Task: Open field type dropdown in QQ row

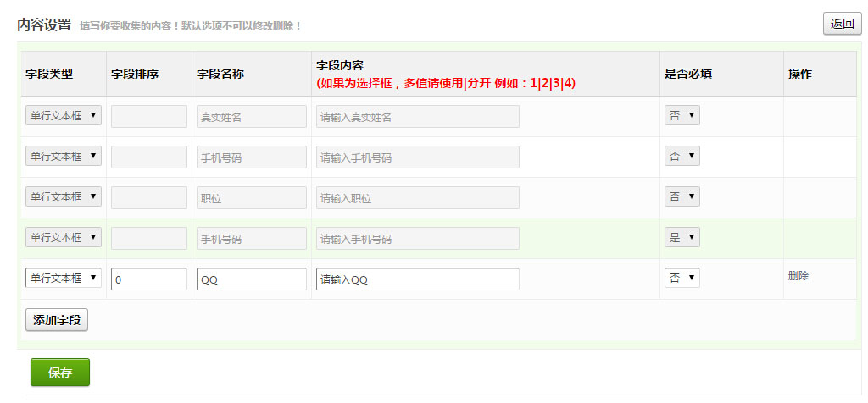Action: click(x=64, y=279)
